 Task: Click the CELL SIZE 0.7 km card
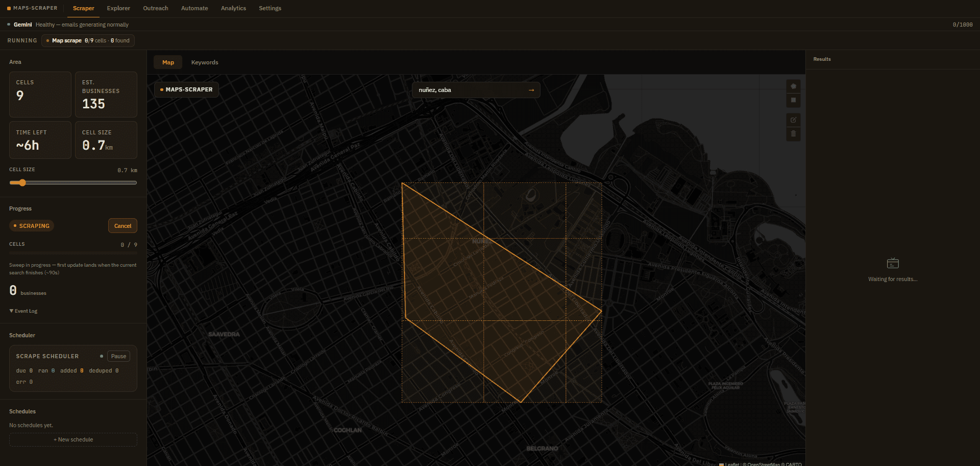(106, 140)
